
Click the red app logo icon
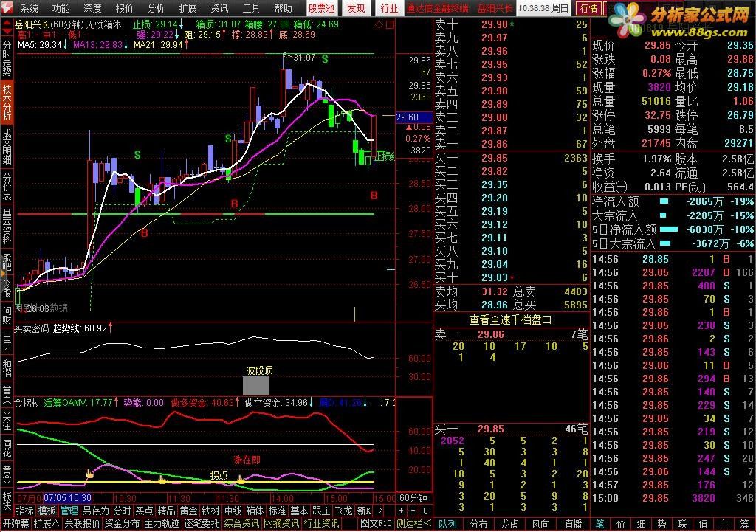pos(7,8)
